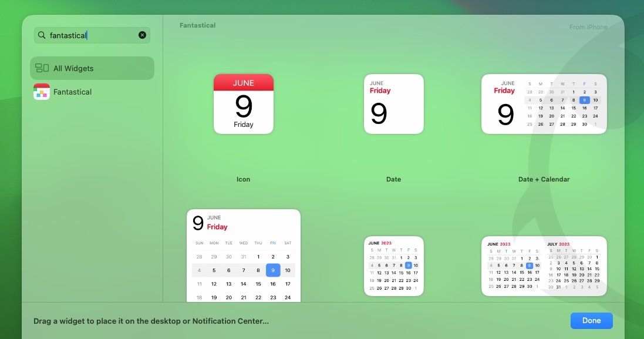Select the two-month June and July widget
The height and width of the screenshot is (339, 644).
pyautogui.click(x=544, y=267)
